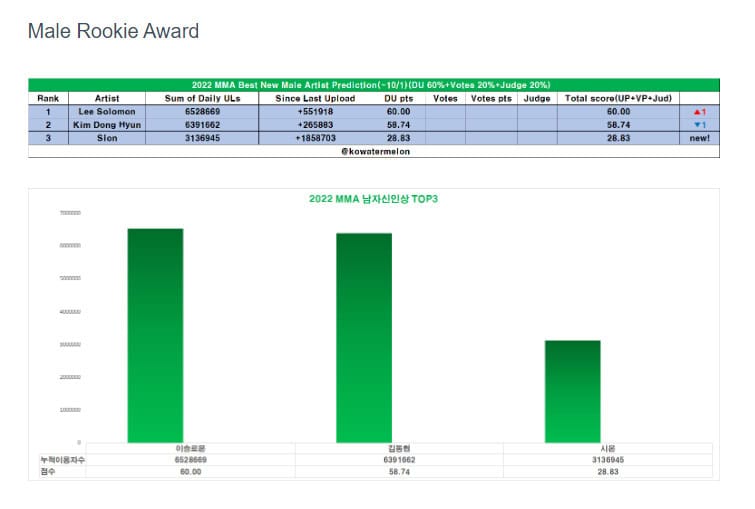Click the blue down-arrow rank change indicator
Screen dimensions: 755x509
coord(699,125)
